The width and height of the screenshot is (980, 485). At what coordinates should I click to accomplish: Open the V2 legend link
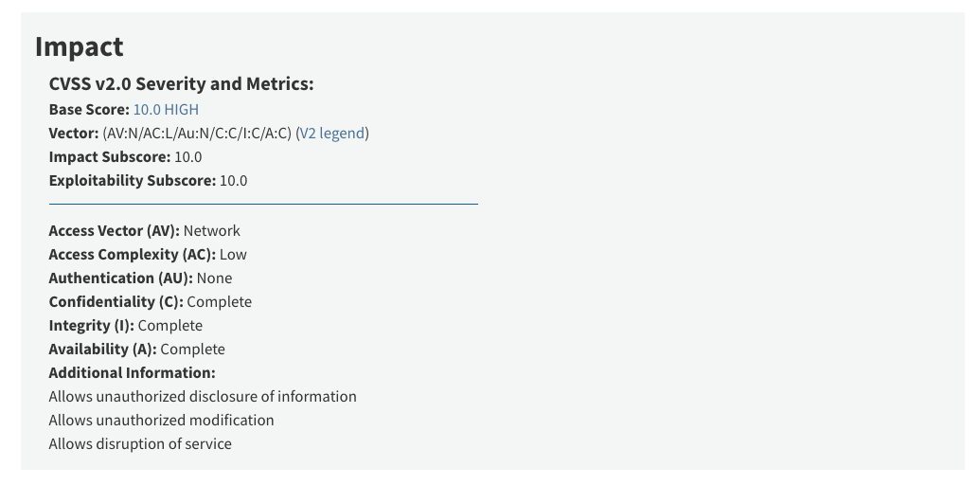coord(332,134)
